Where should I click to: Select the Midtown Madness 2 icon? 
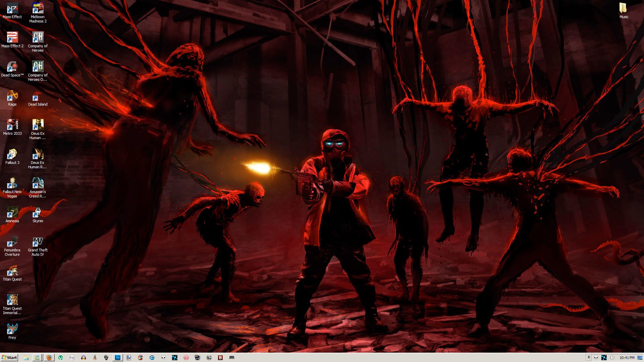coord(38,8)
